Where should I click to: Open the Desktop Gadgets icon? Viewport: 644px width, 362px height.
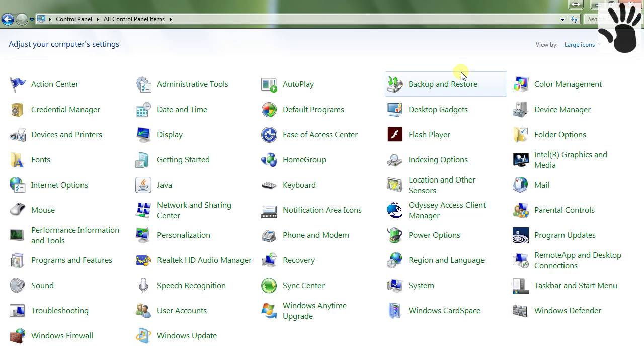point(395,110)
